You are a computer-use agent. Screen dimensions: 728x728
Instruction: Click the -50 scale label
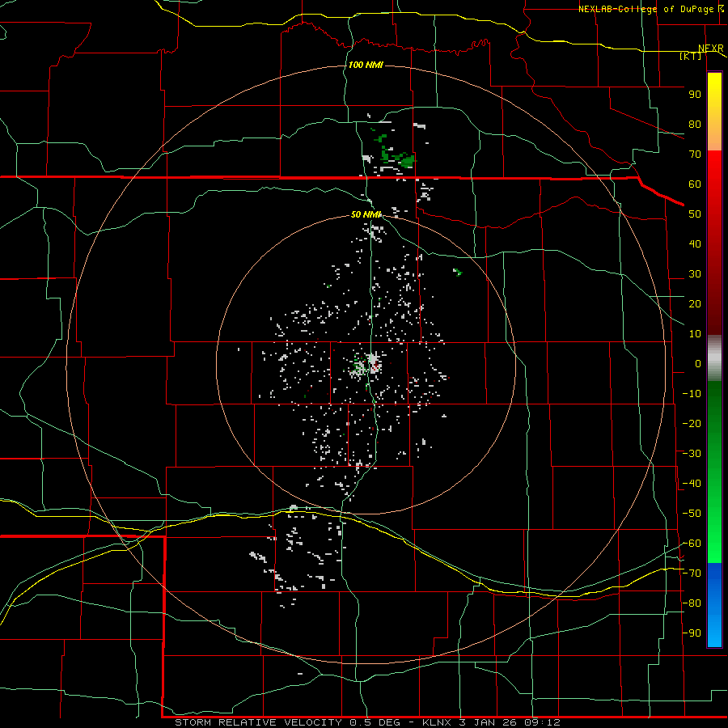(692, 514)
